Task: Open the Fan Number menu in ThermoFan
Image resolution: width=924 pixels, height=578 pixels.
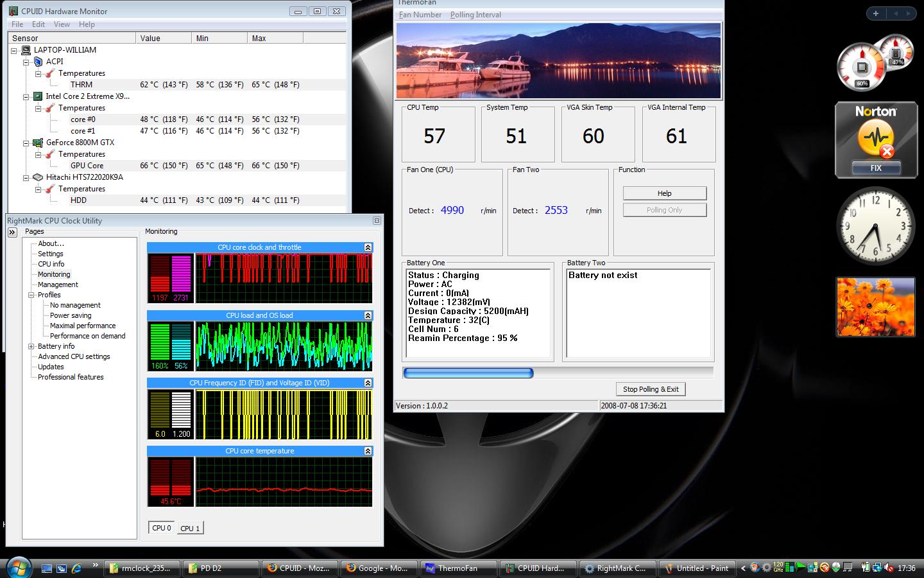Action: pyautogui.click(x=420, y=15)
